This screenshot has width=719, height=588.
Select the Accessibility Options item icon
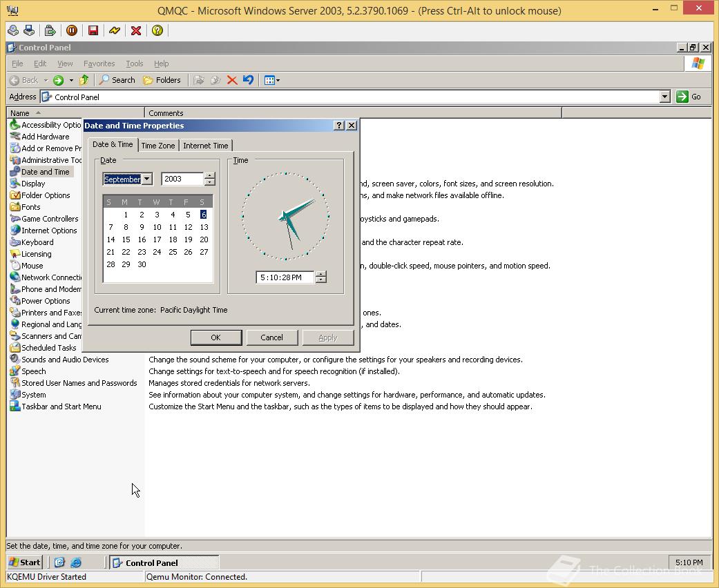pos(15,125)
